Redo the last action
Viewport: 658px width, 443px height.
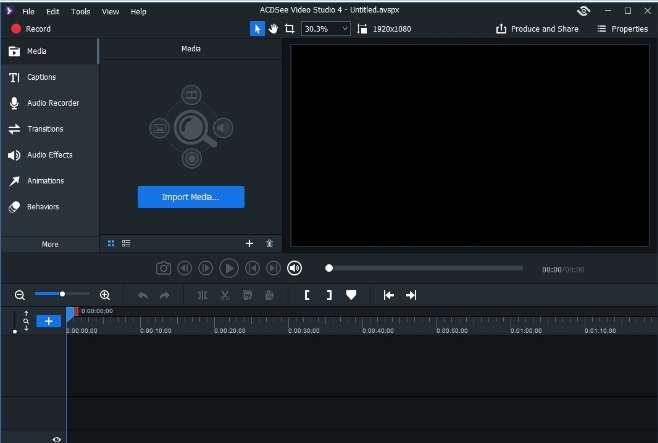pyautogui.click(x=164, y=295)
